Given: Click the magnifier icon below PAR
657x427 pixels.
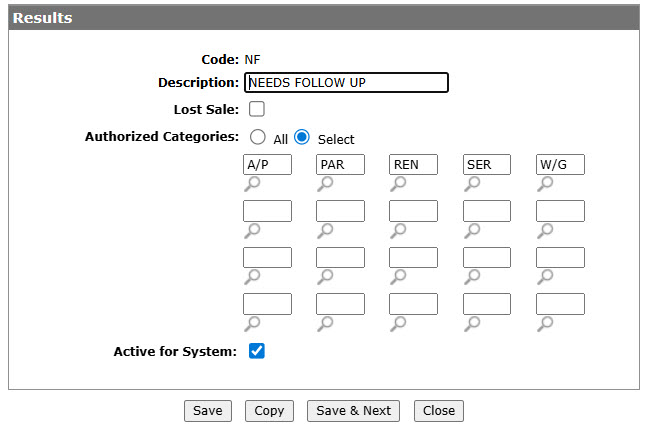Looking at the screenshot, I should (x=325, y=184).
